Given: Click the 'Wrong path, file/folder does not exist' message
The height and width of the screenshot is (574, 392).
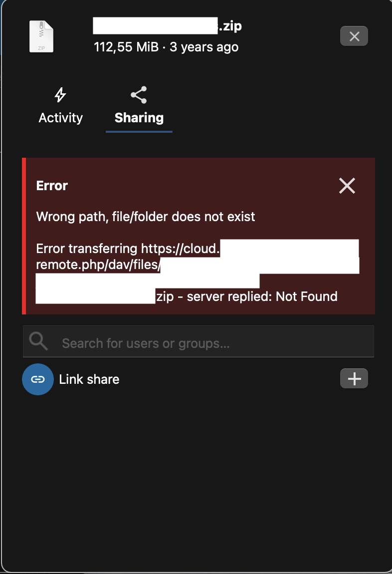Looking at the screenshot, I should [146, 217].
